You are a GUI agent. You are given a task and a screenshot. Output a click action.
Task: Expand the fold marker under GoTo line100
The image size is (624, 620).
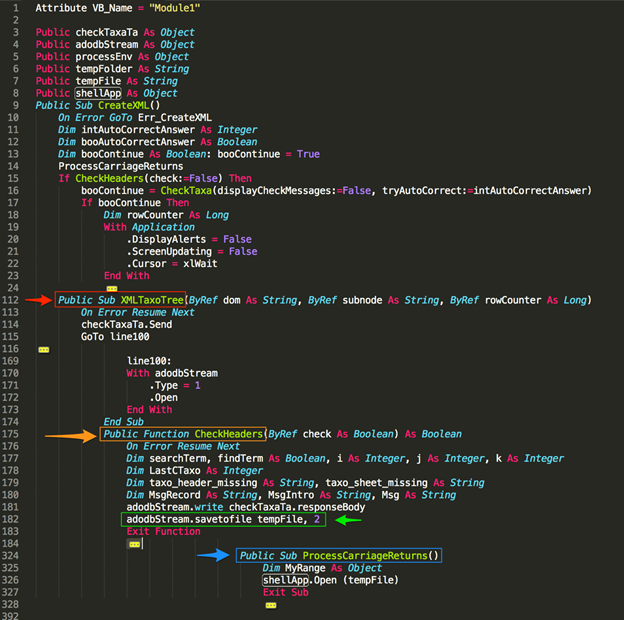43,349
